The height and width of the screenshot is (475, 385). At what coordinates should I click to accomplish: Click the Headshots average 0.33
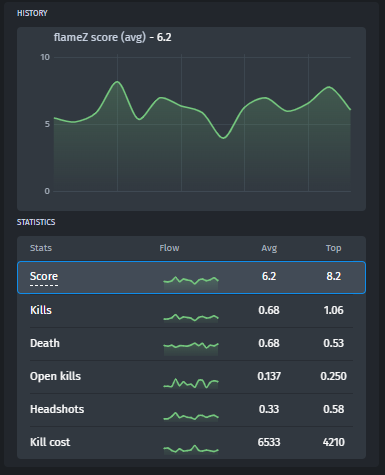269,409
